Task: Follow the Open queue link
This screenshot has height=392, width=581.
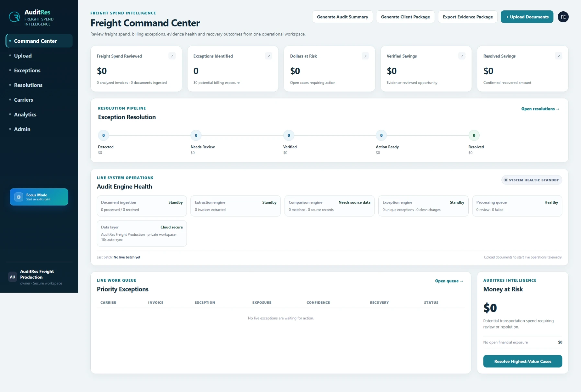Action: pyautogui.click(x=449, y=281)
